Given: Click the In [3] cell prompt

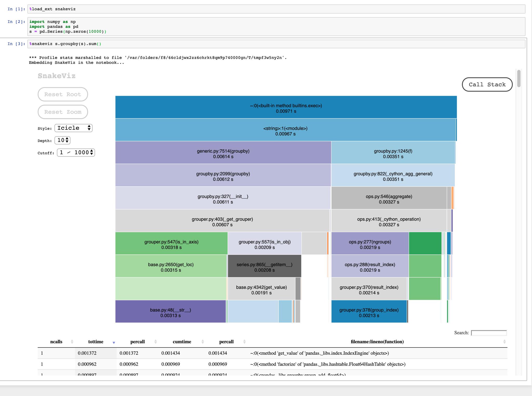Looking at the screenshot, I should point(16,44).
